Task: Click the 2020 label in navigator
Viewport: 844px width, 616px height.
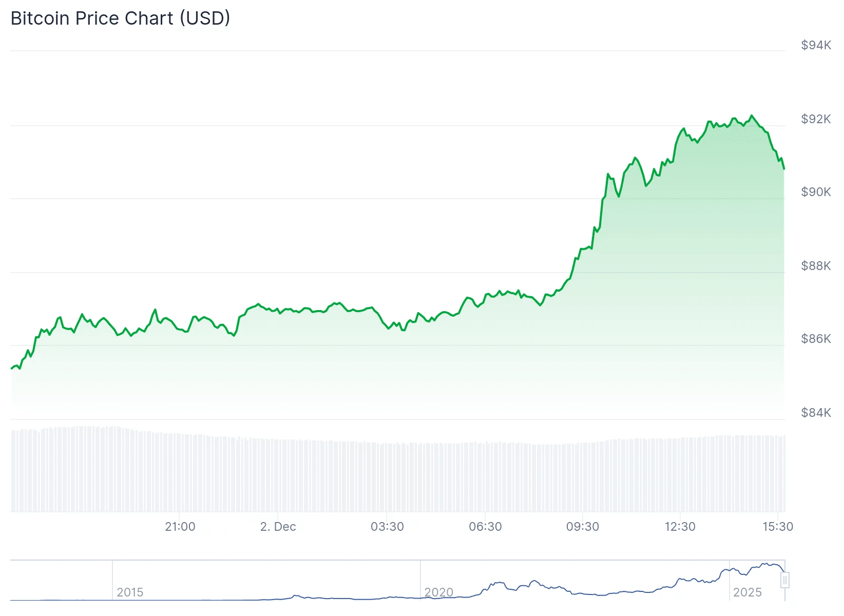Action: (x=439, y=592)
